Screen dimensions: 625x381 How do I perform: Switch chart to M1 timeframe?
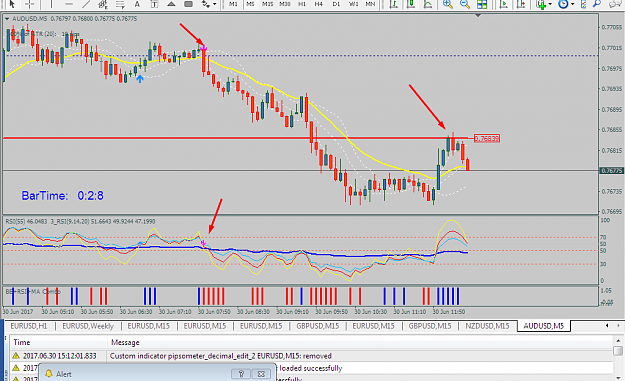pos(233,4)
